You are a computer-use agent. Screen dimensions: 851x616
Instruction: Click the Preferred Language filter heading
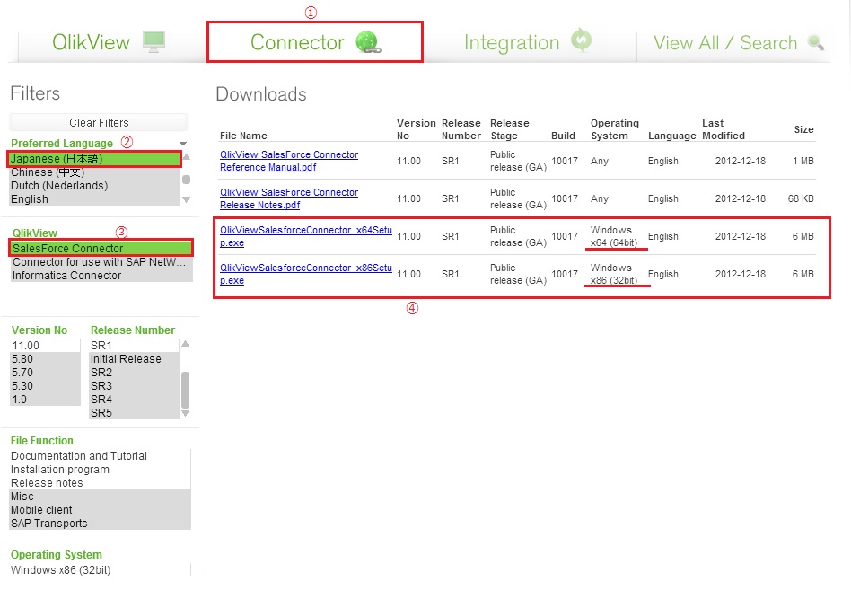pyautogui.click(x=62, y=144)
